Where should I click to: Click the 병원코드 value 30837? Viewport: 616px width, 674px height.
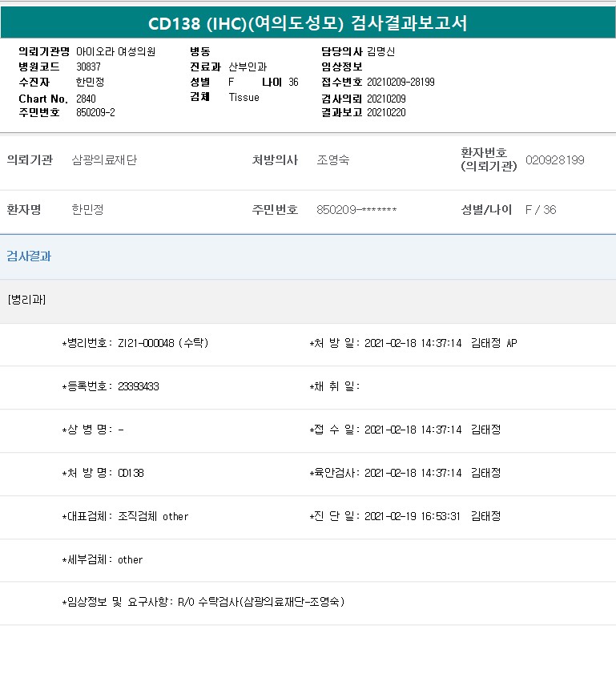click(88, 67)
